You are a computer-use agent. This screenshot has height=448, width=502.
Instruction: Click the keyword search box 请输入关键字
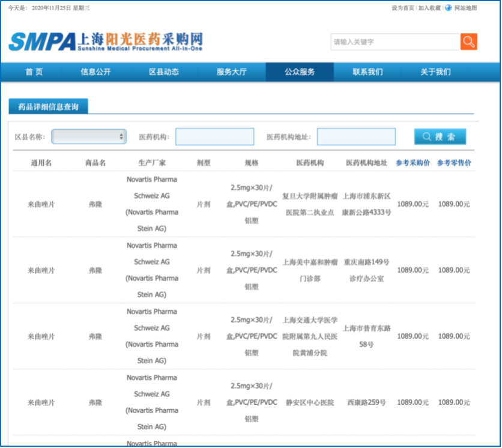point(395,41)
